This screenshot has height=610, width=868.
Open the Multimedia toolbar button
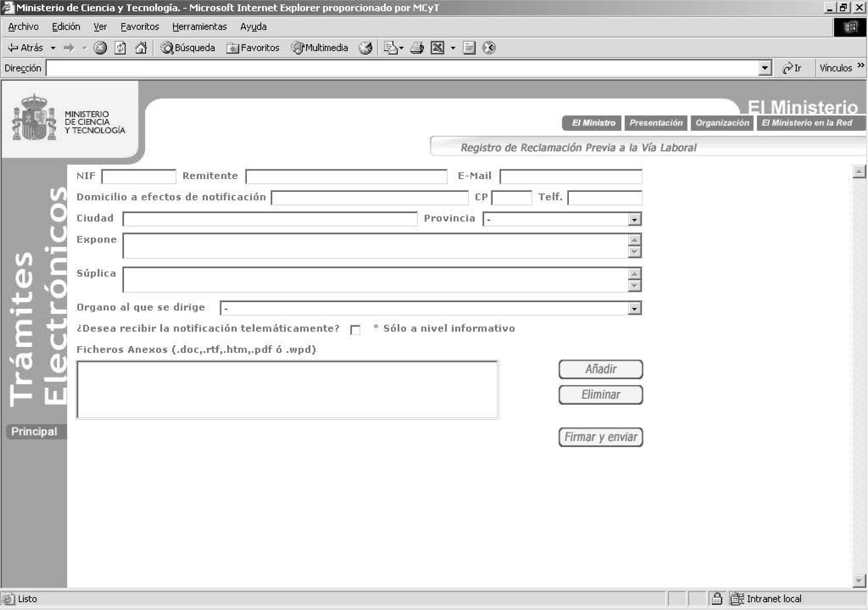[x=320, y=48]
